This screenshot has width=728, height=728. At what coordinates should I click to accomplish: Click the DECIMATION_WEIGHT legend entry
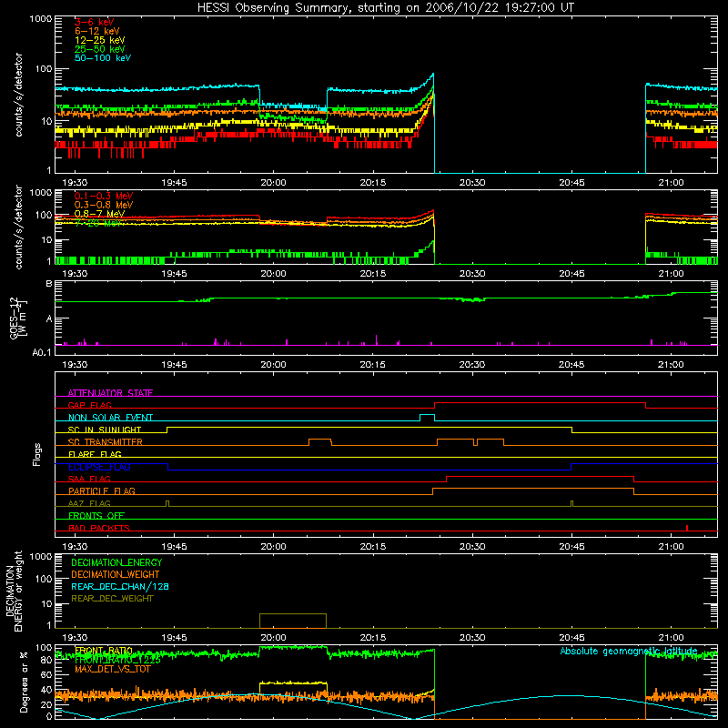116,574
